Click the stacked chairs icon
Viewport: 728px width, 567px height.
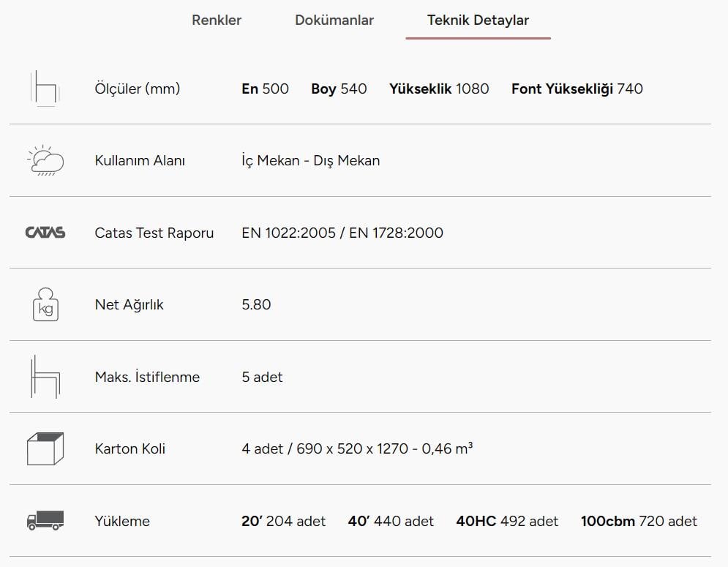point(45,377)
